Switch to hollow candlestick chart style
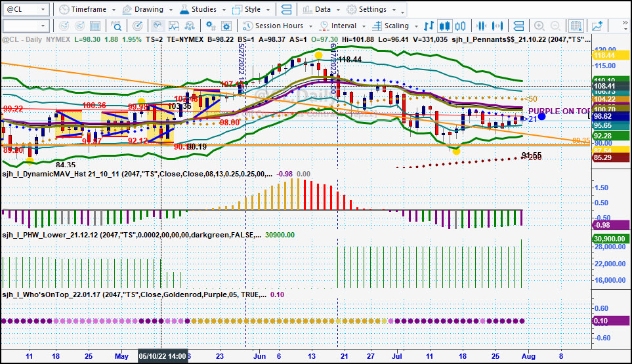This screenshot has height=364, width=632. point(460,26)
